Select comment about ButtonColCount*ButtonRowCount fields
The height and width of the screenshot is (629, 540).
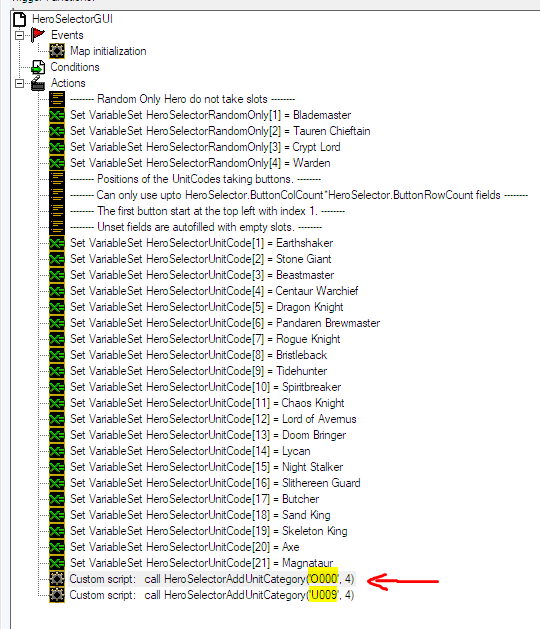pyautogui.click(x=299, y=195)
